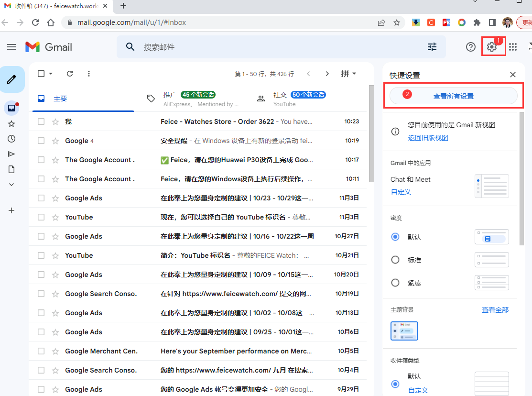The width and height of the screenshot is (532, 396).
Task: Go to the browser home page
Action: click(x=51, y=22)
